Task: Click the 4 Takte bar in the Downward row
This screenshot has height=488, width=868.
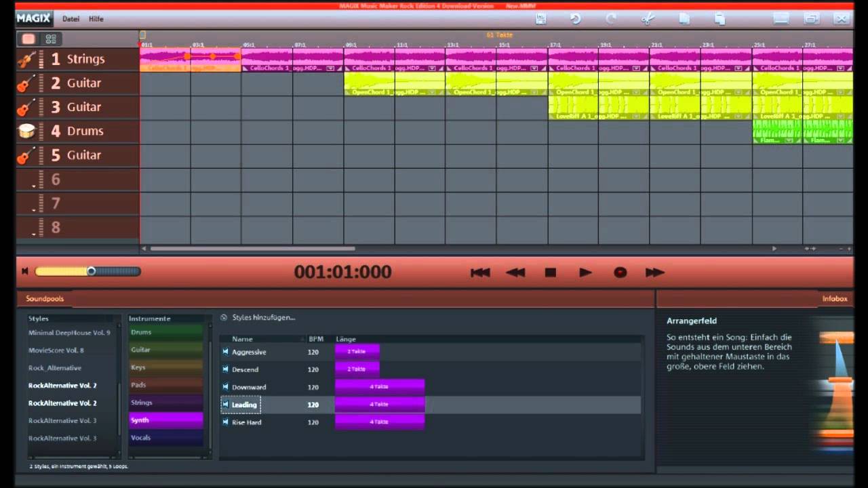Action: (379, 387)
